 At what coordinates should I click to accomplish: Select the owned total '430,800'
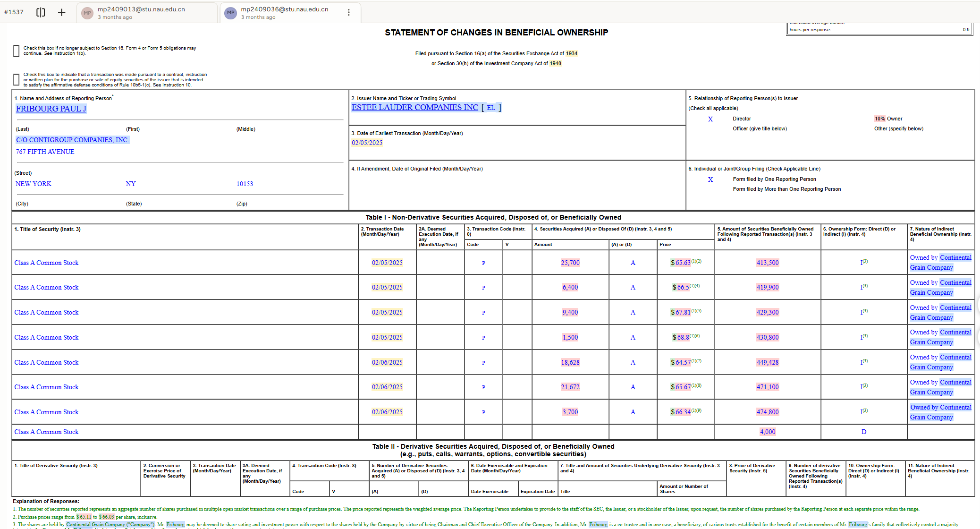click(768, 337)
